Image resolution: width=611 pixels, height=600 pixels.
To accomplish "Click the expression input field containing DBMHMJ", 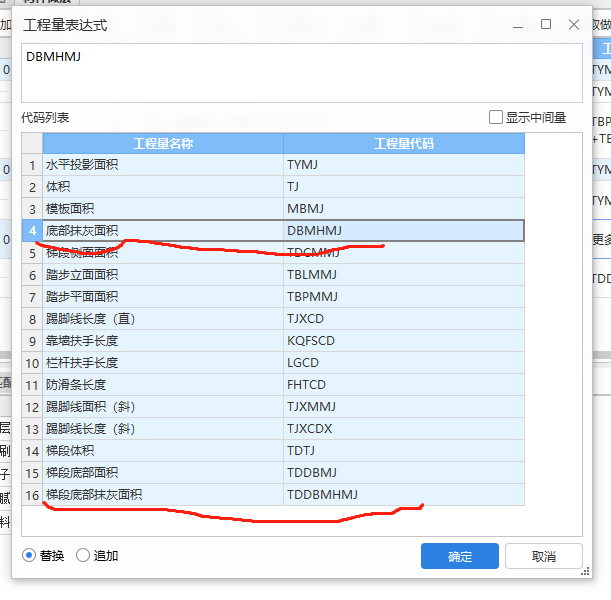I will click(302, 73).
